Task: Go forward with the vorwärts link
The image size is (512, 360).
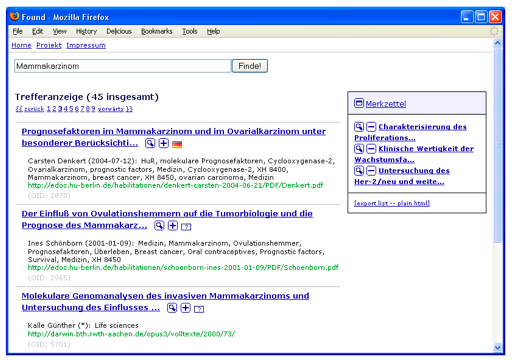Action: pos(111,109)
